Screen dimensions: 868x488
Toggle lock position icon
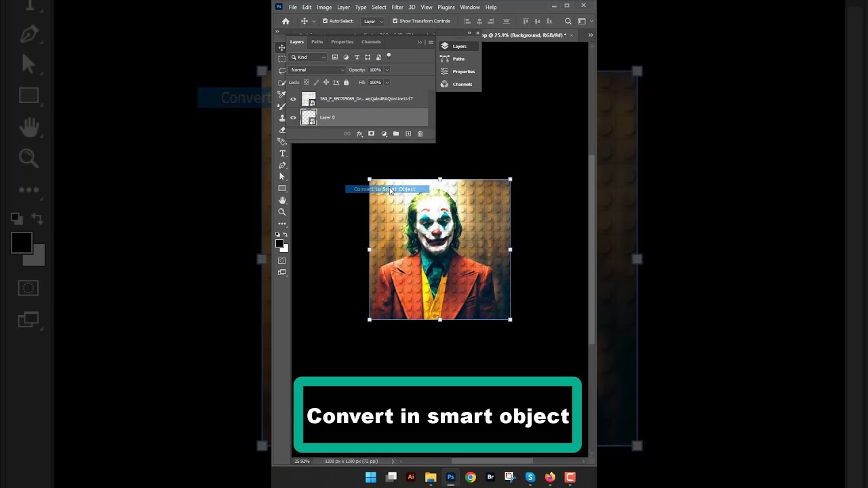326,82
